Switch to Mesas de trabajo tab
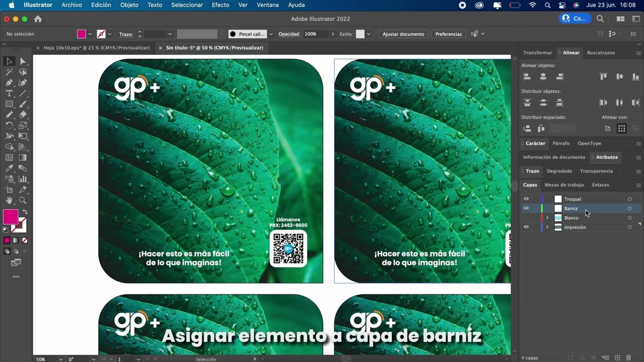The width and height of the screenshot is (644, 362). (564, 185)
